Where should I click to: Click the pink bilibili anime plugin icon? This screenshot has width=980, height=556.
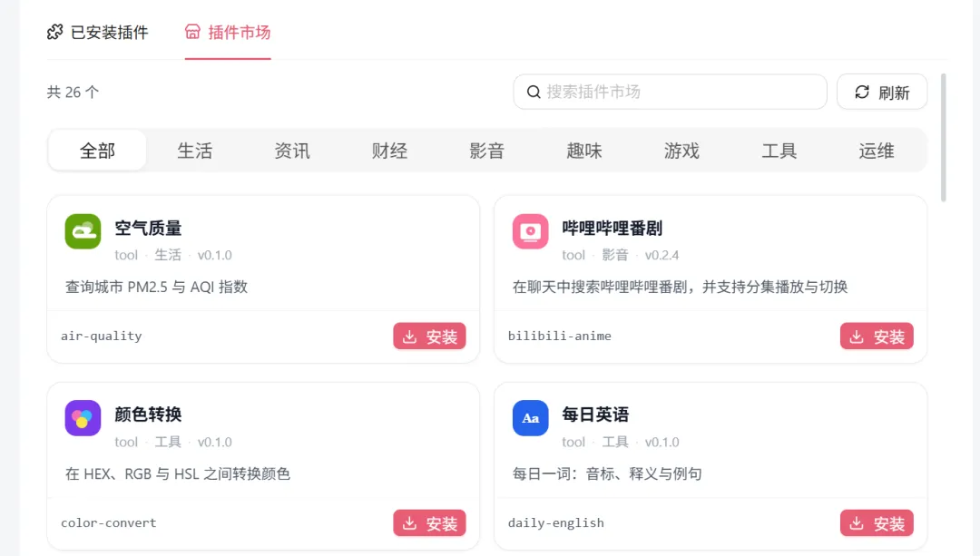(x=530, y=231)
